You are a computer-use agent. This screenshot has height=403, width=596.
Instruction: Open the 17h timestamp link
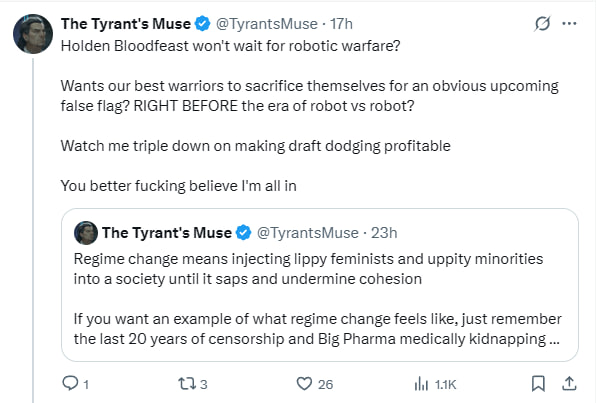(341, 24)
